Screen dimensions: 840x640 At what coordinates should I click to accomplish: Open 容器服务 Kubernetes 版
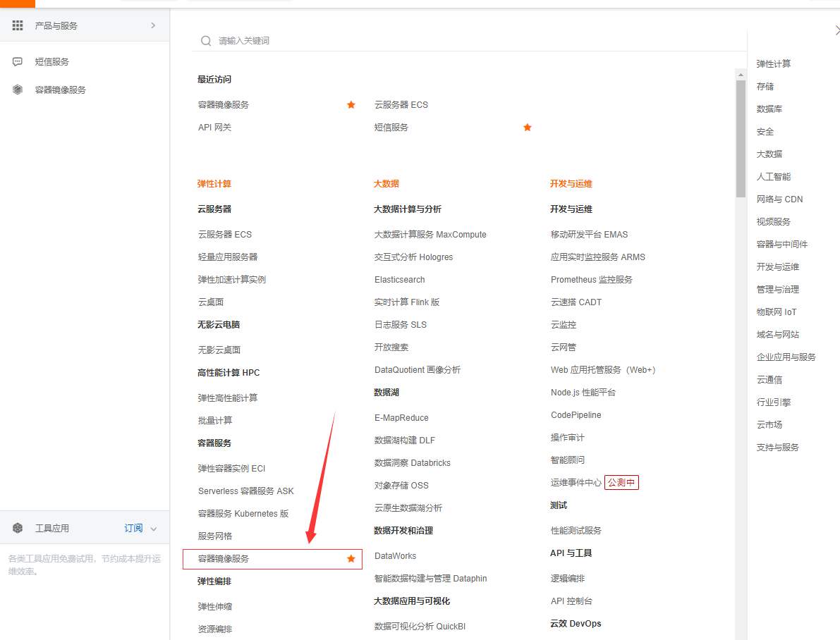(243, 514)
